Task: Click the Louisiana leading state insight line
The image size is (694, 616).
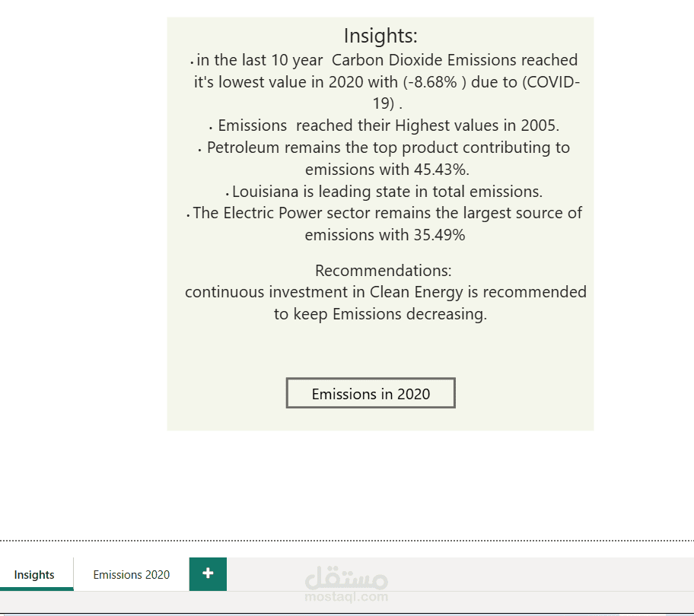Action: click(x=384, y=192)
